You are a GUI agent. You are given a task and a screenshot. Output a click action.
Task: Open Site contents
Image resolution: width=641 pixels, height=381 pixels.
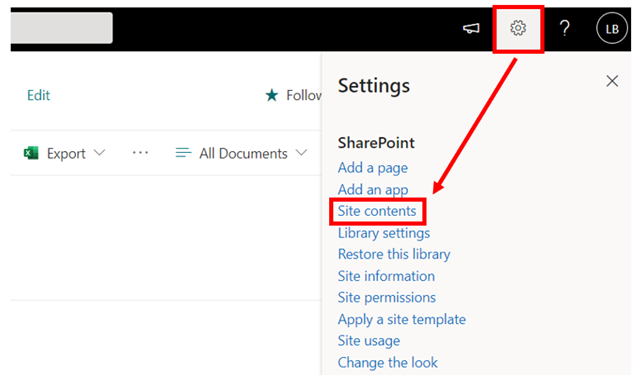[x=377, y=211]
